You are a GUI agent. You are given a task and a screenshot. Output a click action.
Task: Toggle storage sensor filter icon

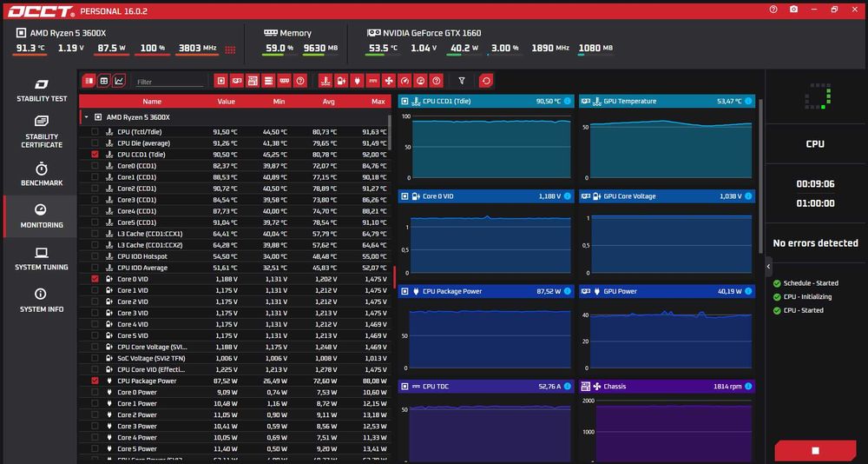click(268, 81)
